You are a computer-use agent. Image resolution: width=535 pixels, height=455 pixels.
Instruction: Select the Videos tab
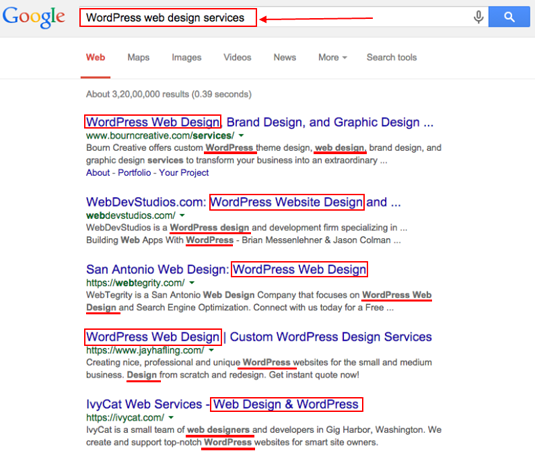coord(237,57)
